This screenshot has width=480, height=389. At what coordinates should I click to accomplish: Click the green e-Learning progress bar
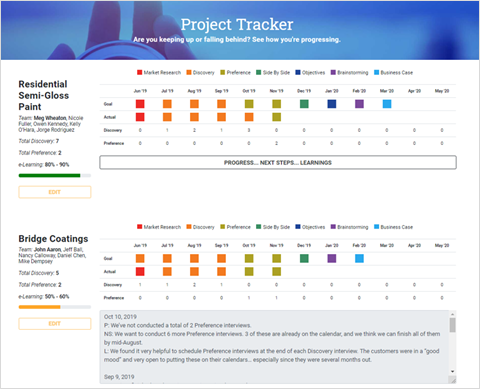(49, 175)
